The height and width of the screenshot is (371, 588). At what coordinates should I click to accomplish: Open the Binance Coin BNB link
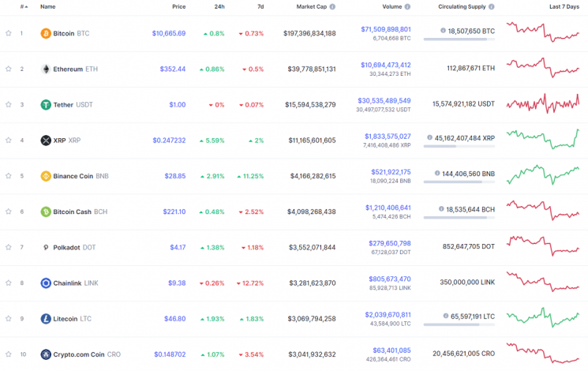tap(81, 176)
